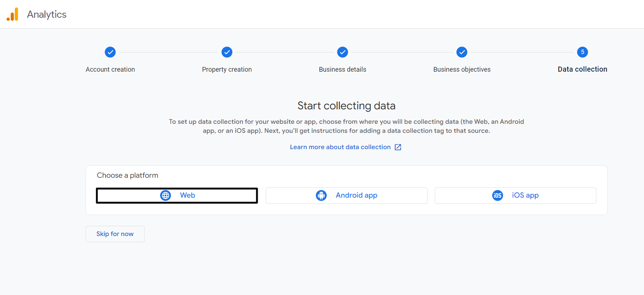Click the Business objectives step label
Screen dimensions: 644x295
[462, 69]
